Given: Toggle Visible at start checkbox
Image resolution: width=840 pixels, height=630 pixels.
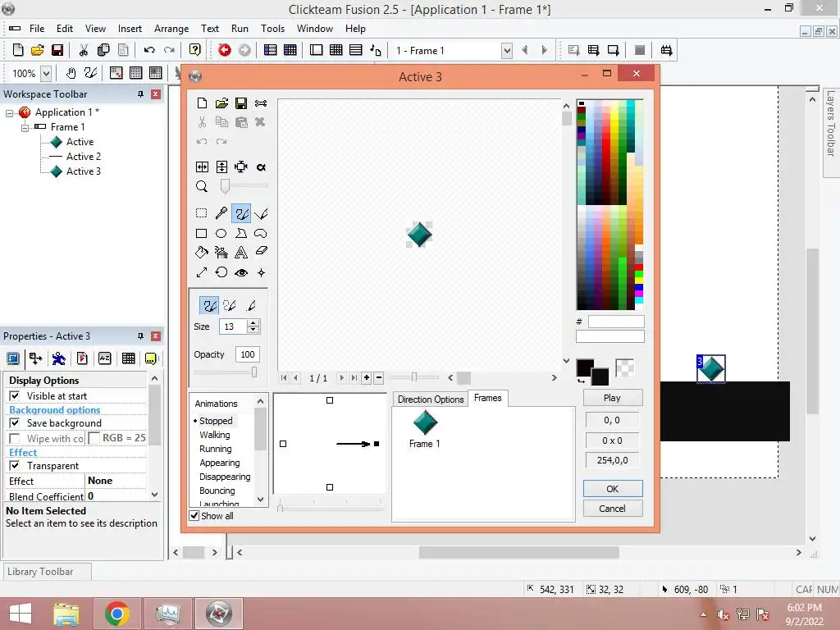Looking at the screenshot, I should click(15, 396).
